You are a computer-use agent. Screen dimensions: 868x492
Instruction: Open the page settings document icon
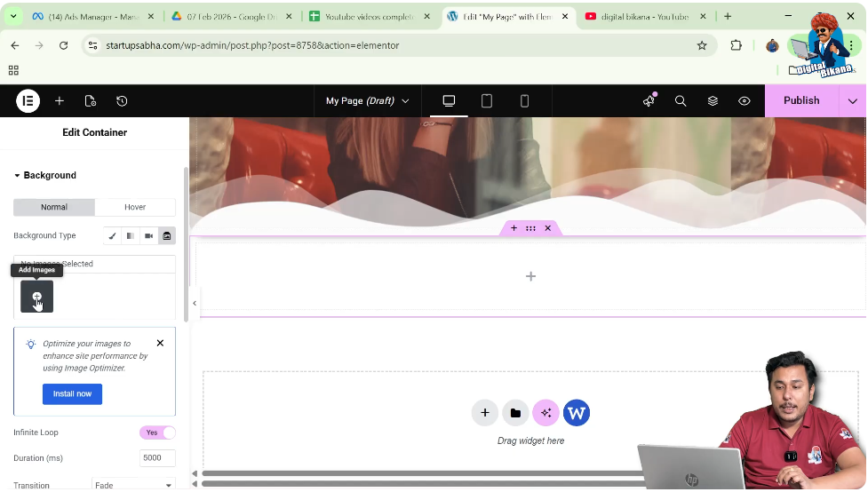(91, 101)
